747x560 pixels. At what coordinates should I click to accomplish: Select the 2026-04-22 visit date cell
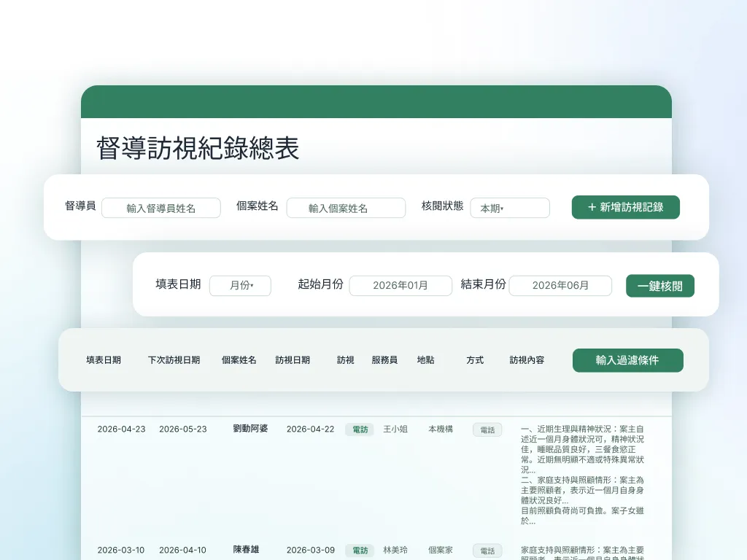[311, 429]
